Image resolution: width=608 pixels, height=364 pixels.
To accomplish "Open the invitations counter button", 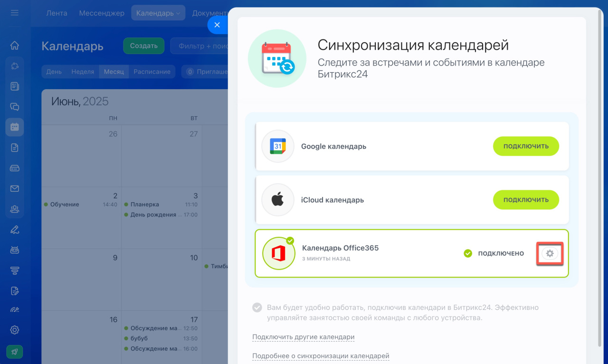I will point(205,72).
